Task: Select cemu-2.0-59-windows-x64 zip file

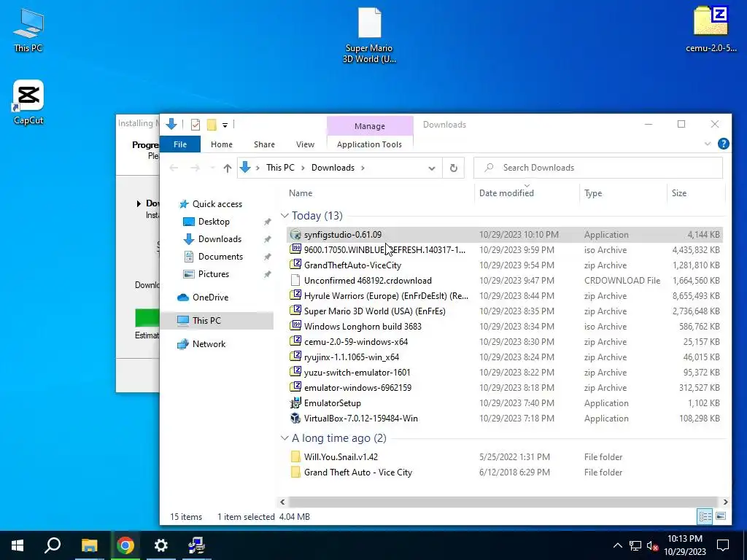Action: click(505, 342)
